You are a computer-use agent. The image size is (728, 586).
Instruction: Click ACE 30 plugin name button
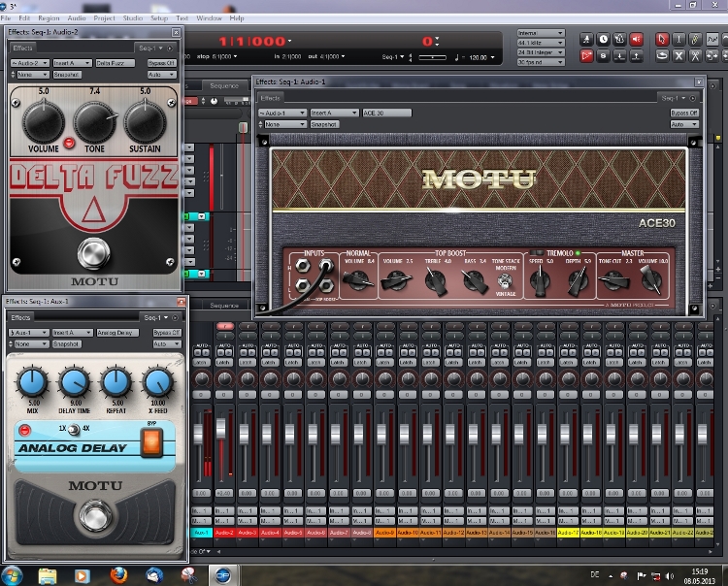[x=386, y=113]
